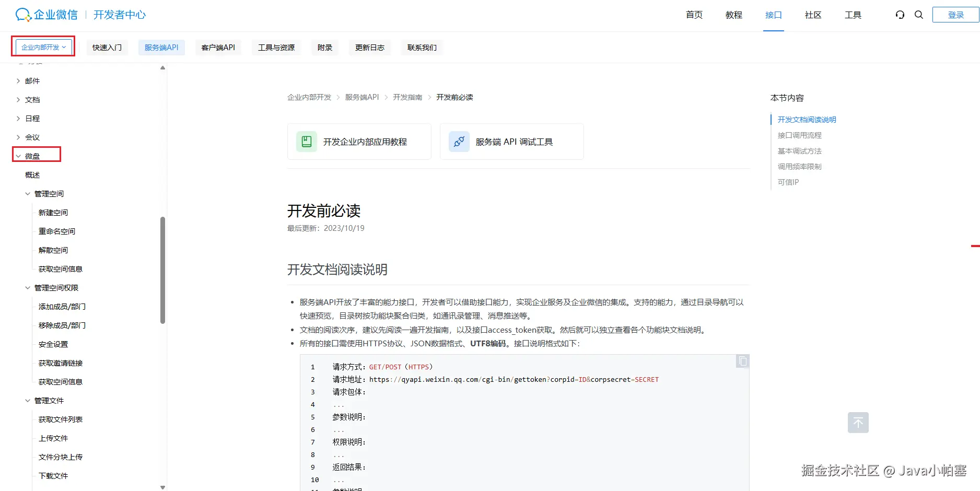Select 获取文件列表 under 管理文件

point(60,419)
